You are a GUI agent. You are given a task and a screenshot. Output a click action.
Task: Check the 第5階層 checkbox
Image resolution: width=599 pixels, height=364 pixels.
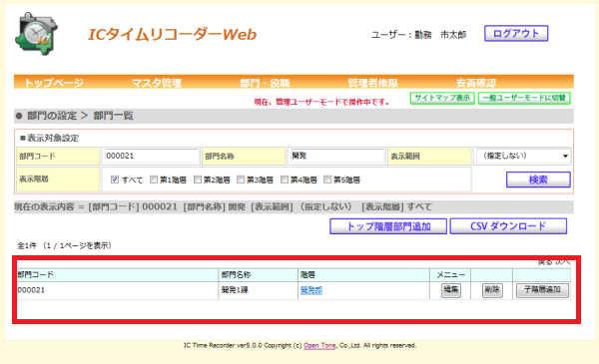coord(327,180)
